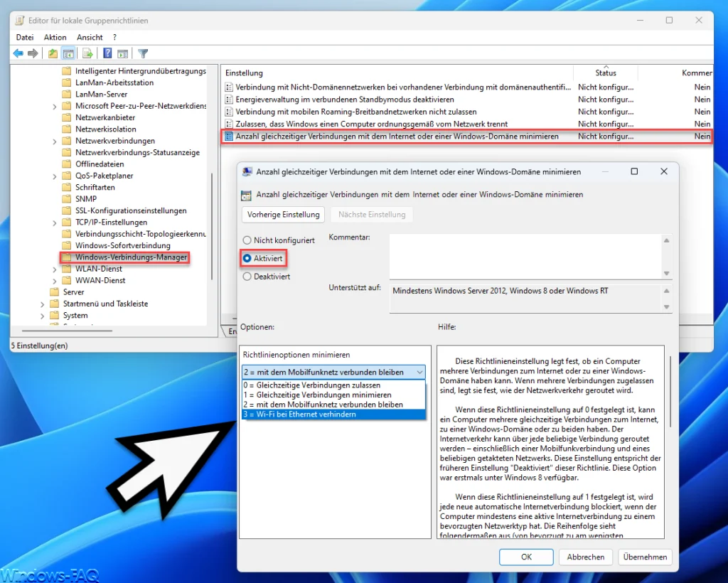728x583 pixels.
Task: Click the Netzwerkanbieter folder icon
Action: pyautogui.click(x=67, y=117)
